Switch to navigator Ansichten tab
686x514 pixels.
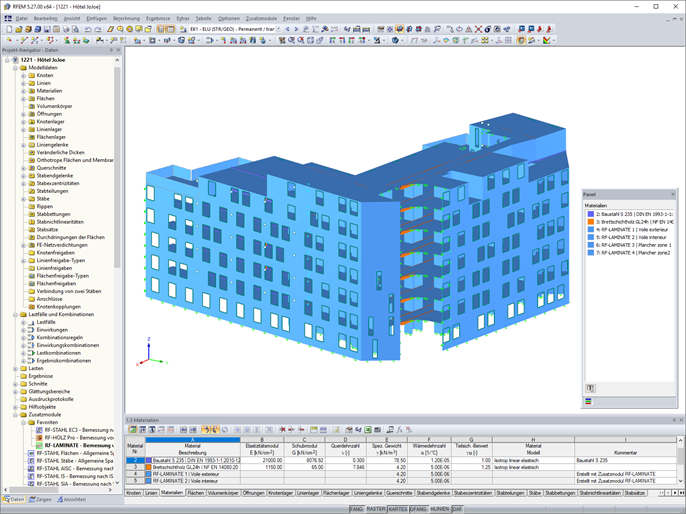[x=71, y=500]
